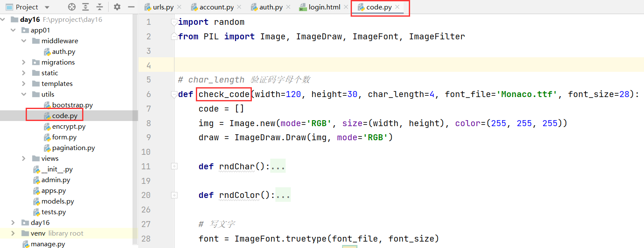Click the views folder icon

pyautogui.click(x=35, y=159)
